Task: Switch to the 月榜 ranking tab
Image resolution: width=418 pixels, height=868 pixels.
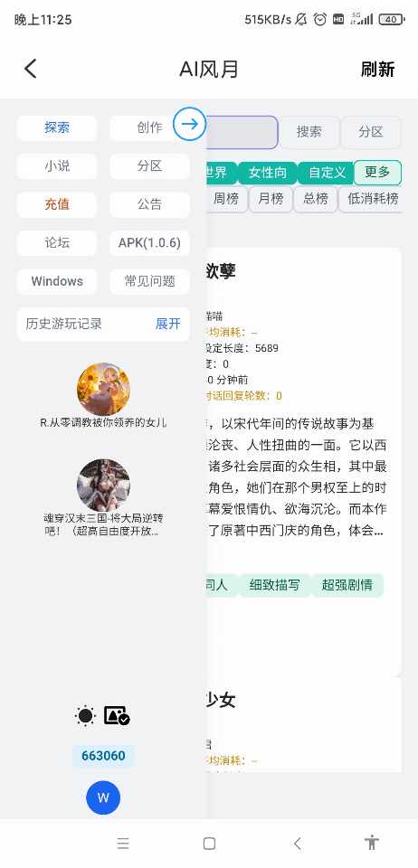Action: click(x=271, y=199)
